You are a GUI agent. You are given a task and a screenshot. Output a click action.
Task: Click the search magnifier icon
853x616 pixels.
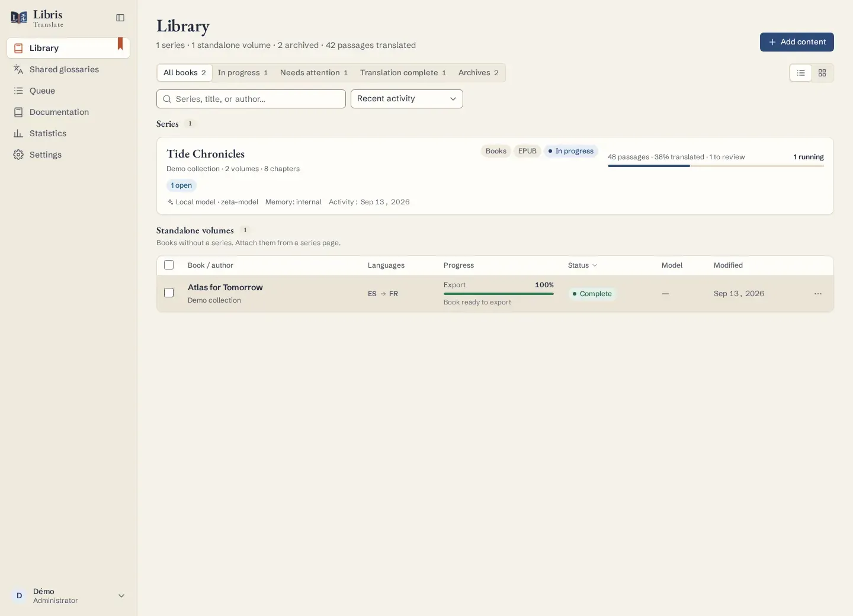(x=167, y=99)
